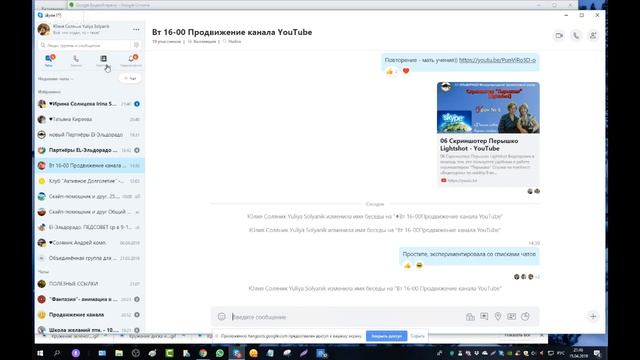Click thumbs-up reaction under first message
The image size is (640, 360).
click(x=389, y=71)
